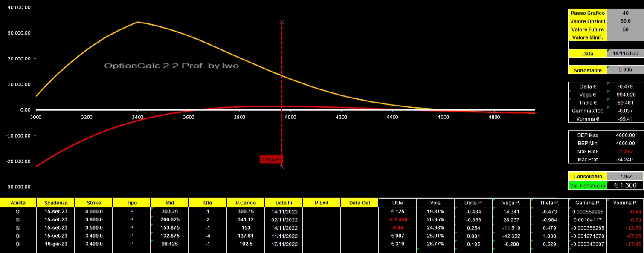Click the P.Carico value 137.81

click(245, 236)
